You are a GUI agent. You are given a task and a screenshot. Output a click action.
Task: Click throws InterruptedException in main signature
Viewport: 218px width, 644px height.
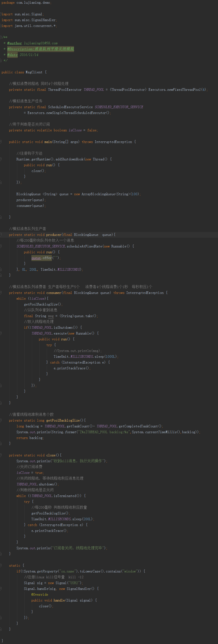[x=107, y=142]
